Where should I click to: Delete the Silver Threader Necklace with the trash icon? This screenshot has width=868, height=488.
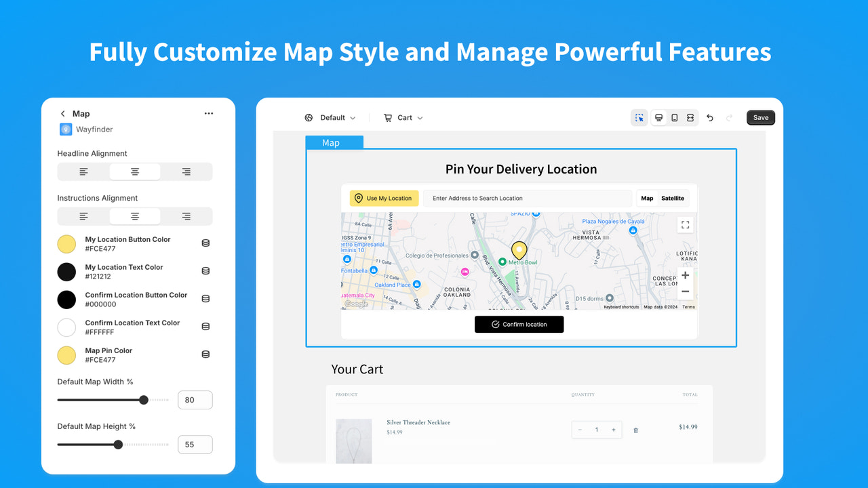click(x=635, y=429)
